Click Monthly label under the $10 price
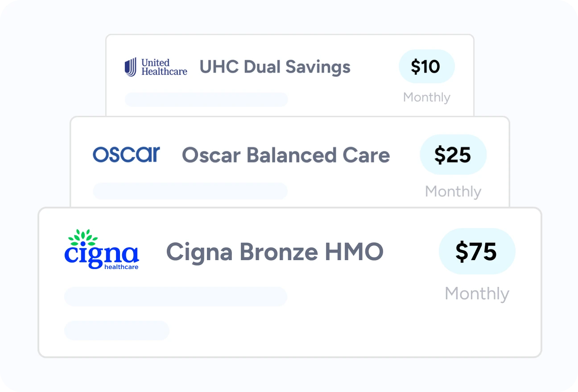Image resolution: width=578 pixels, height=392 pixels. (427, 97)
